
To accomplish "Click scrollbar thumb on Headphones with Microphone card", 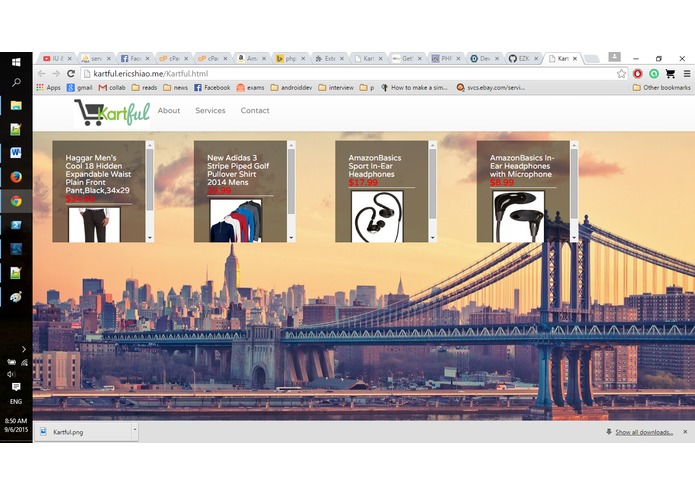I will pyautogui.click(x=574, y=183).
